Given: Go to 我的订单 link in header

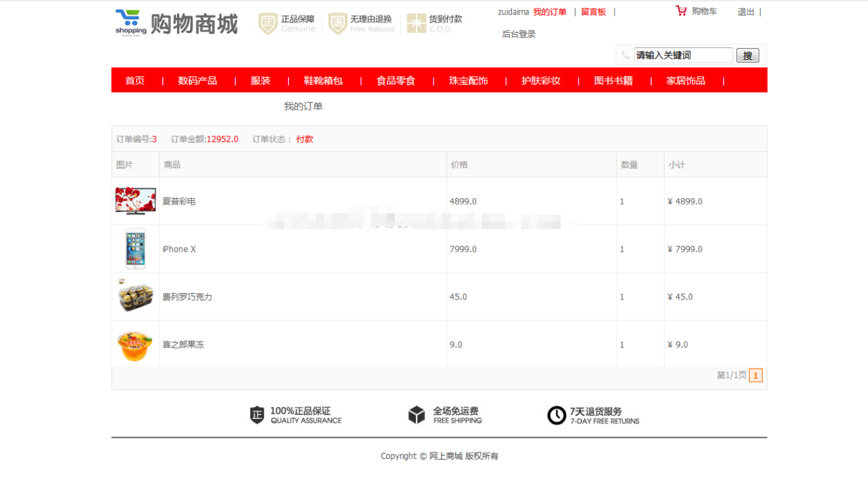Looking at the screenshot, I should pyautogui.click(x=549, y=12).
